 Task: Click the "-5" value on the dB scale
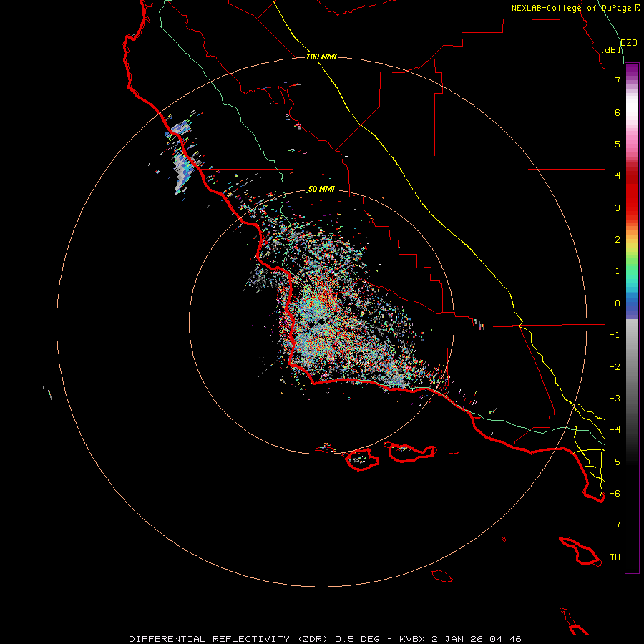(x=615, y=462)
